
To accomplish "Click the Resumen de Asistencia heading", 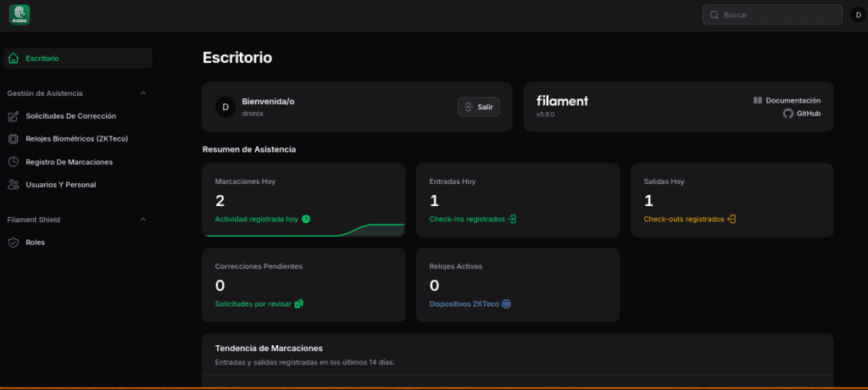I will pos(249,149).
